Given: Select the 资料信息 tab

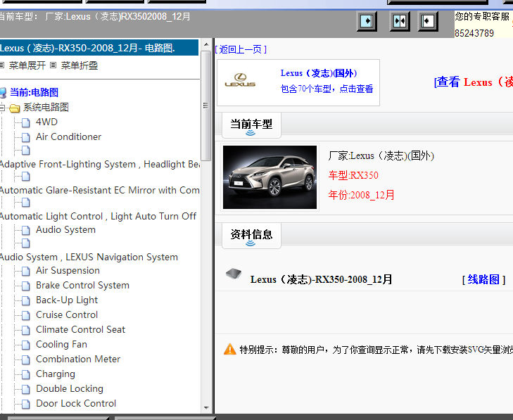Looking at the screenshot, I should [251, 236].
